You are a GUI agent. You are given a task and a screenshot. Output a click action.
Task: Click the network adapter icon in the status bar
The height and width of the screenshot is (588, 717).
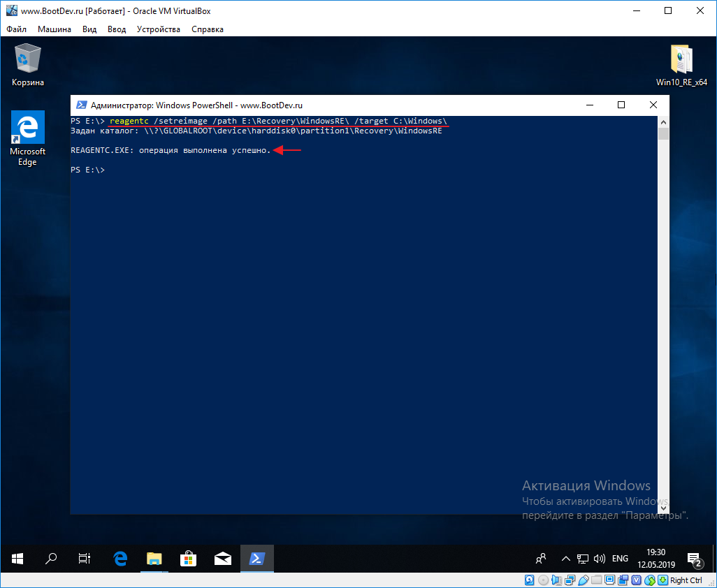tap(570, 580)
